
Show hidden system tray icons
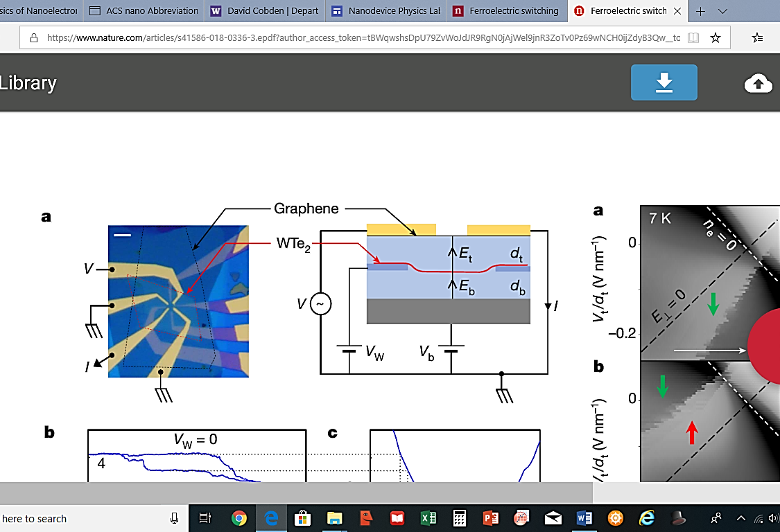click(x=741, y=518)
